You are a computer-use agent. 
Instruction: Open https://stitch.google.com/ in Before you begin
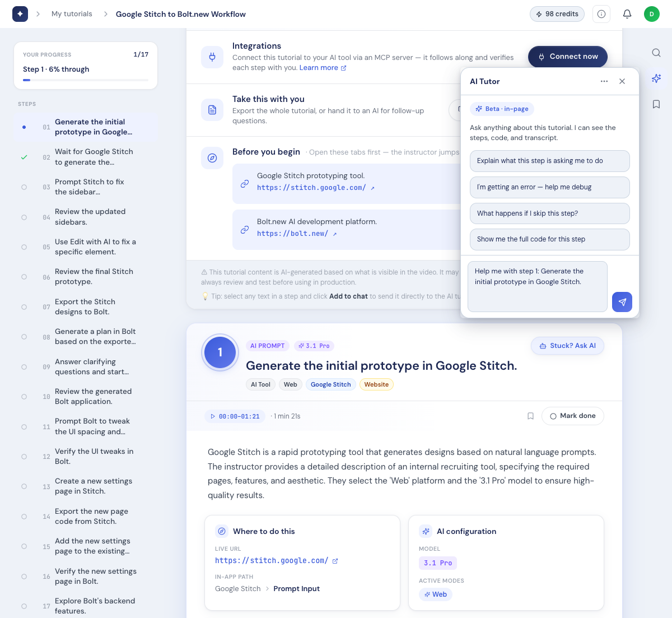tap(316, 188)
